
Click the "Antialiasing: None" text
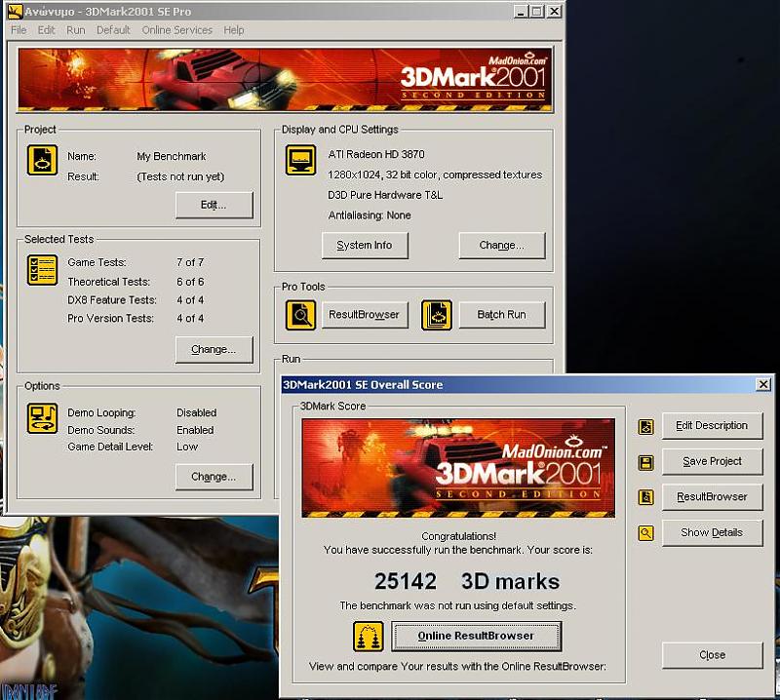coord(370,215)
